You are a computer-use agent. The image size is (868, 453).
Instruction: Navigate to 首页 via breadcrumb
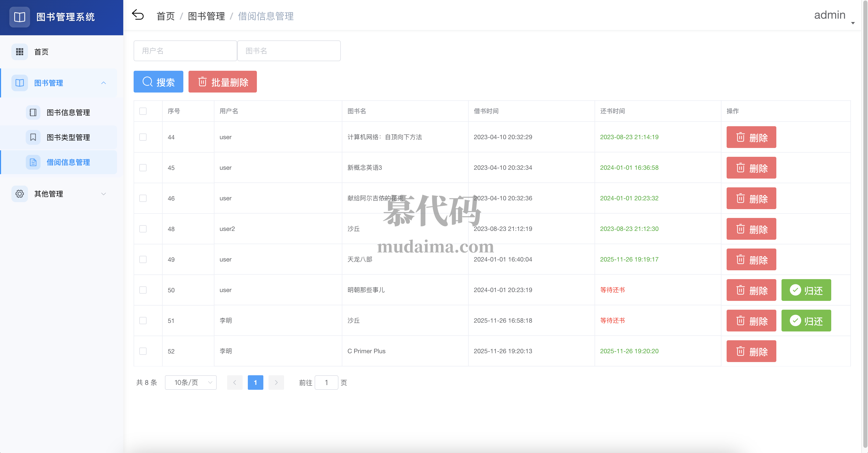pos(165,16)
